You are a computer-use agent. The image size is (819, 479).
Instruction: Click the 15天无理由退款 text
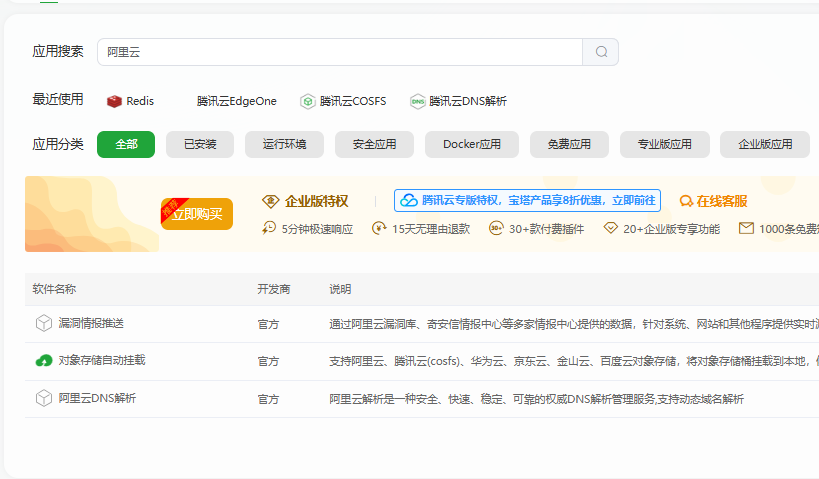(x=431, y=229)
